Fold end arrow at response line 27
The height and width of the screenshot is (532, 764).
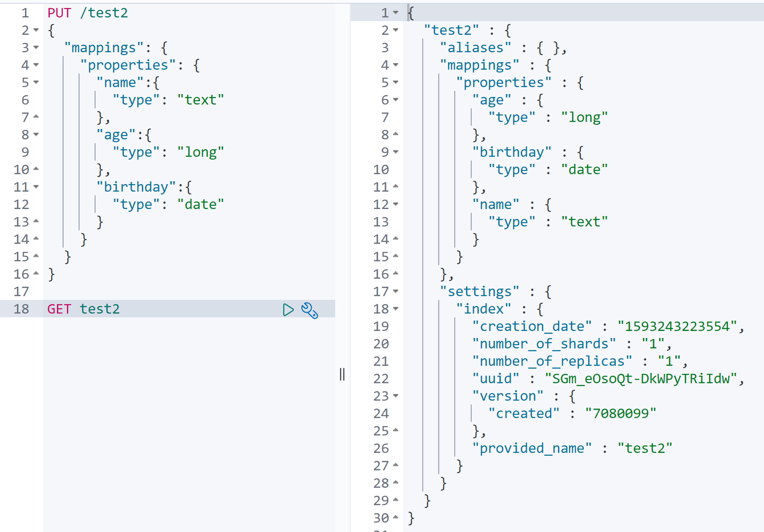pyautogui.click(x=396, y=465)
